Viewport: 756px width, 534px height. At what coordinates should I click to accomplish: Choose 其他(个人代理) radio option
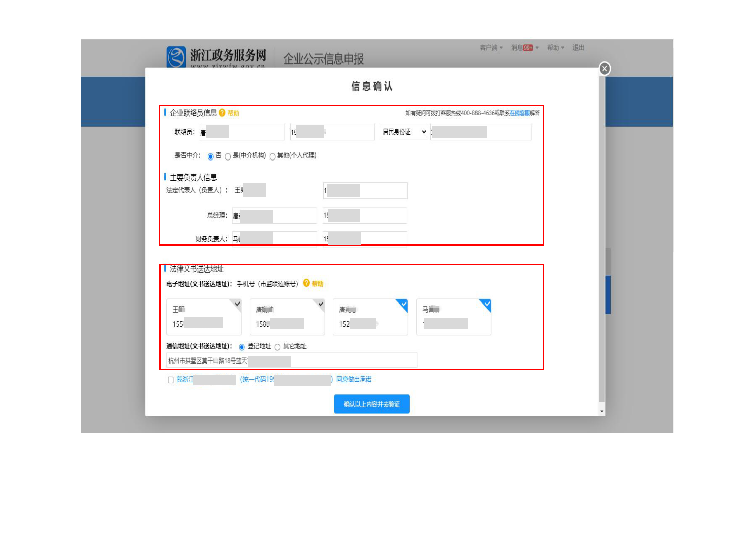click(x=272, y=156)
